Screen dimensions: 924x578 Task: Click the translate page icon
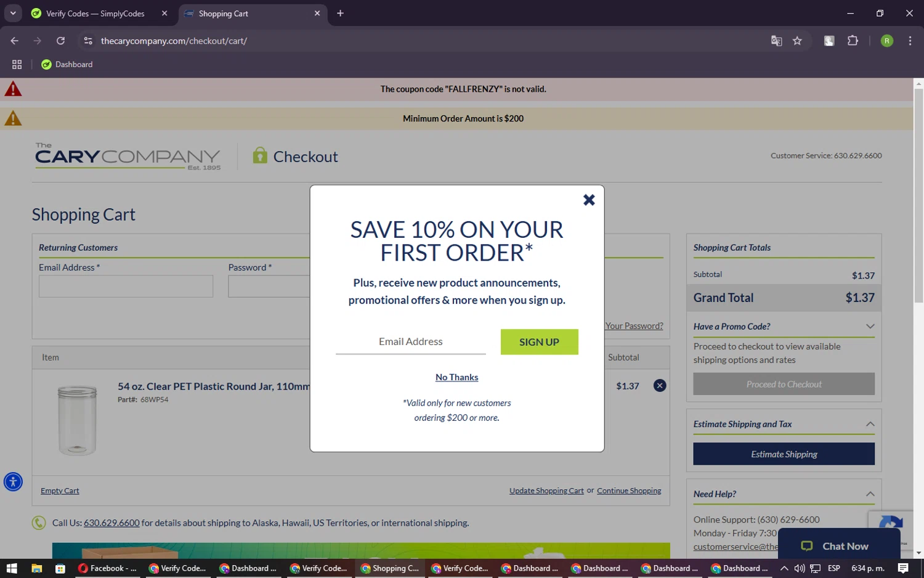pyautogui.click(x=776, y=41)
